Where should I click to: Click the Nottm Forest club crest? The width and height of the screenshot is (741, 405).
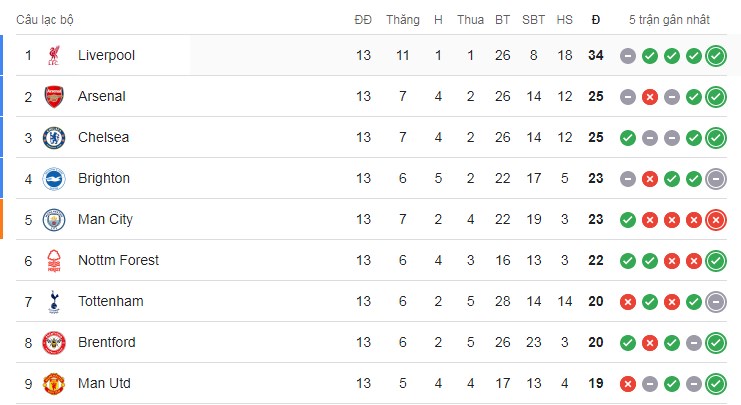tap(53, 261)
